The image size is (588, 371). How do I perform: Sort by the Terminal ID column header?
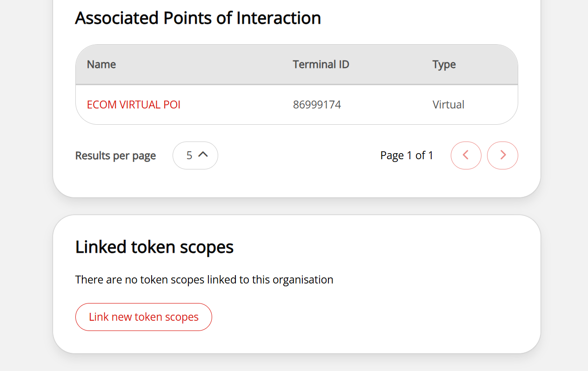pyautogui.click(x=321, y=64)
